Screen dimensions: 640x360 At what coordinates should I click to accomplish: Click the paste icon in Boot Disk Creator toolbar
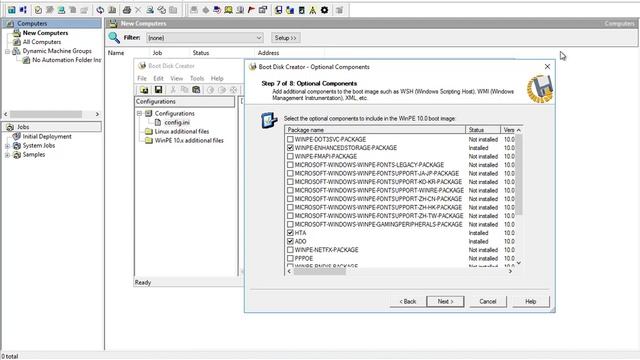click(x=196, y=89)
